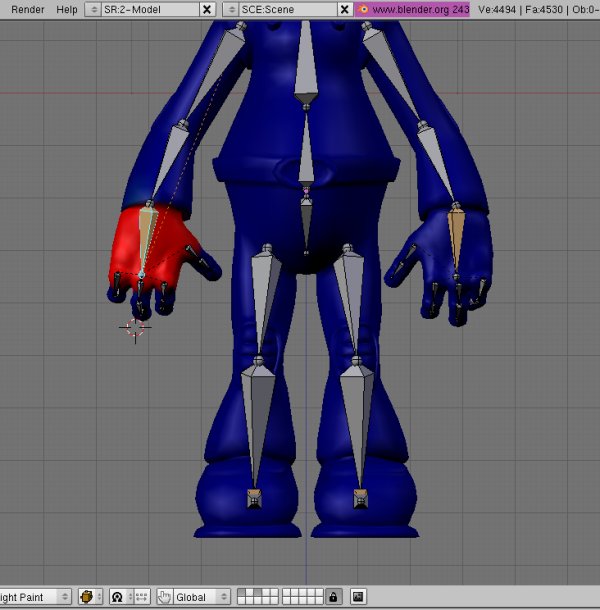Toggle layer 6 button in second grid

(x=287, y=592)
